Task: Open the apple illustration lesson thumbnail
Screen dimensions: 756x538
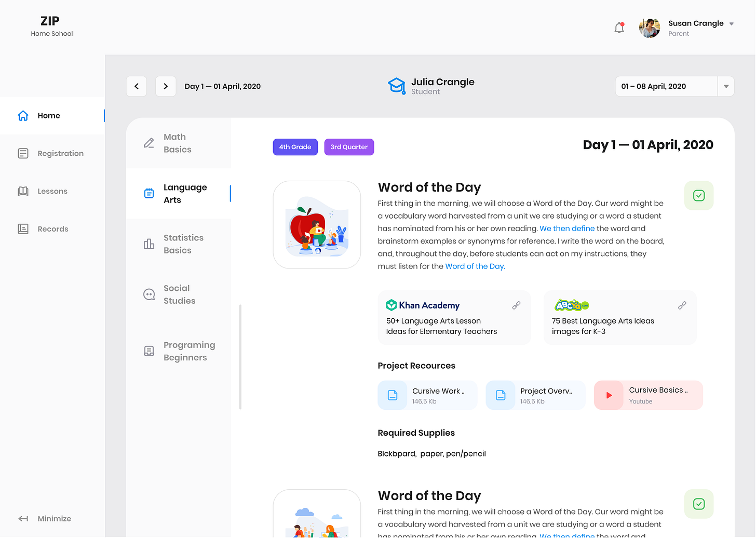Action: point(317,225)
